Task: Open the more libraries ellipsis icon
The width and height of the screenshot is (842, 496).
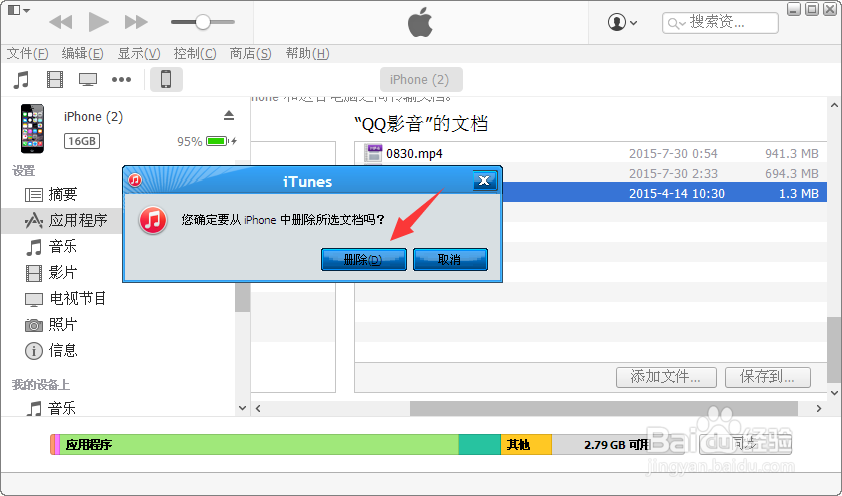Action: coord(121,80)
